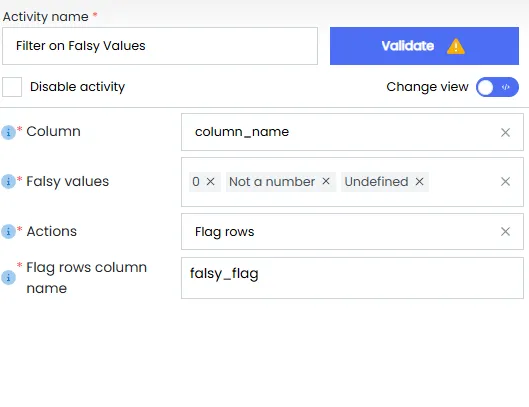Screen dimensions: 529x407
Task: Click the info icon beside Falsy values
Action: (x=8, y=182)
